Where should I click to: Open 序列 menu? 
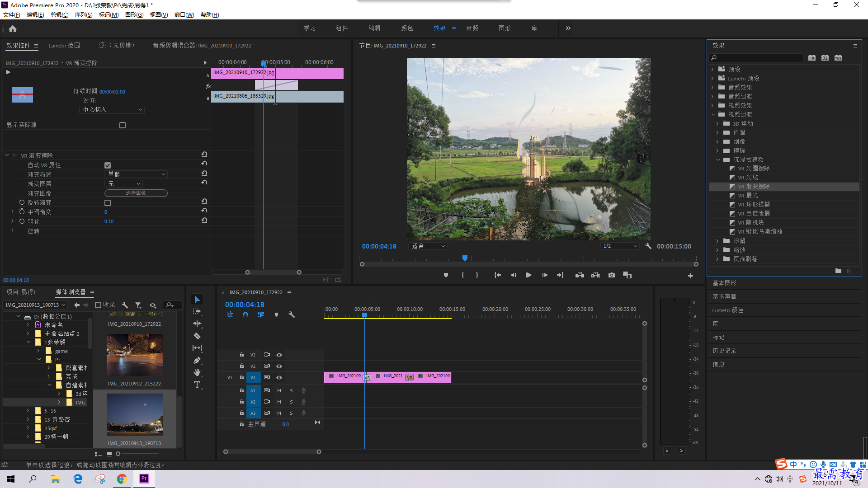[x=84, y=15]
